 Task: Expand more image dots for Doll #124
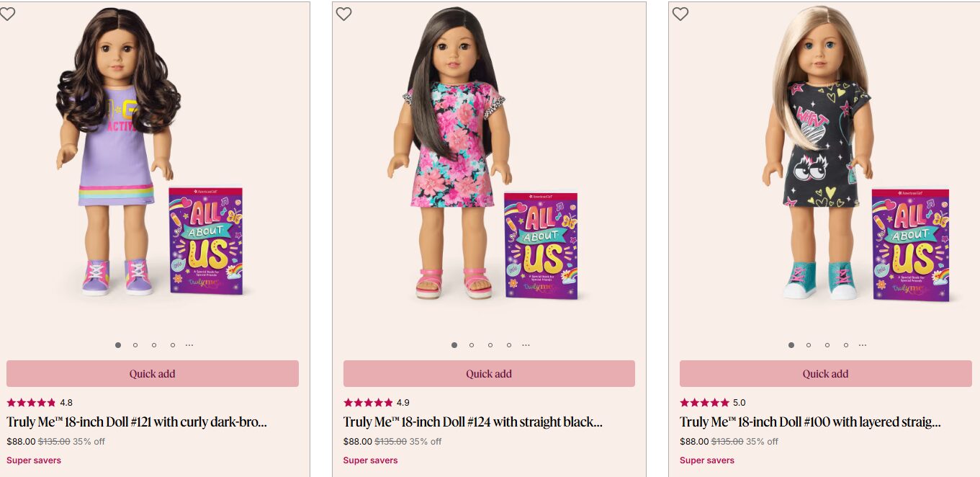click(526, 345)
